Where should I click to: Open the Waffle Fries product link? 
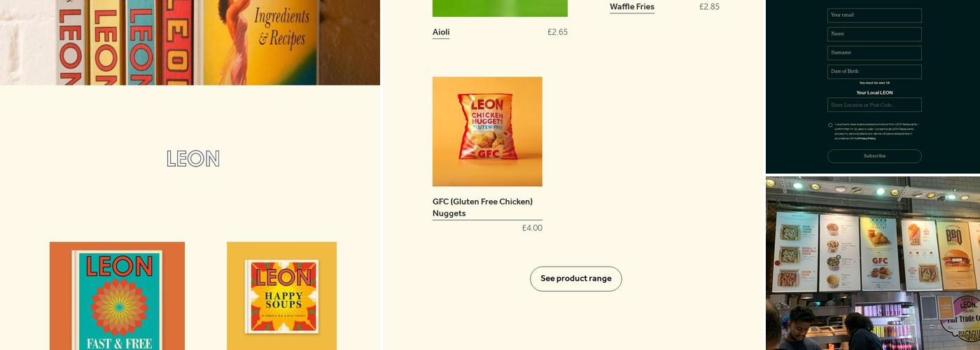(632, 7)
